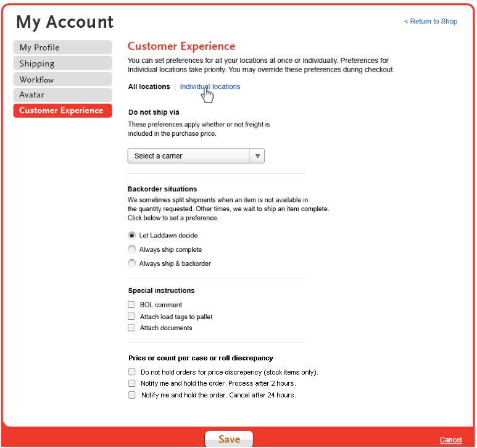Select the Customer Experience menu item
The image size is (477, 448).
[63, 110]
